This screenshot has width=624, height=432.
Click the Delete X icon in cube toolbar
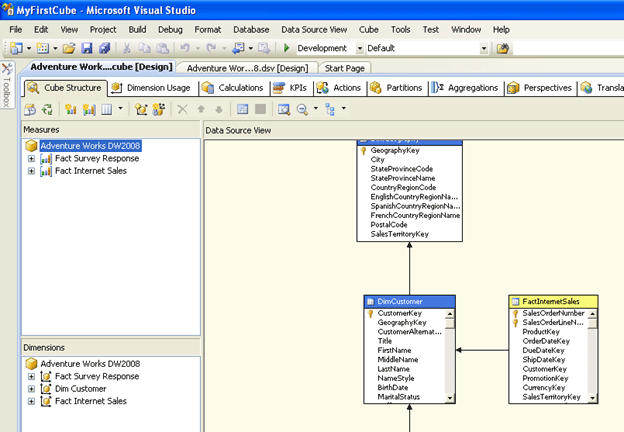pos(182,108)
